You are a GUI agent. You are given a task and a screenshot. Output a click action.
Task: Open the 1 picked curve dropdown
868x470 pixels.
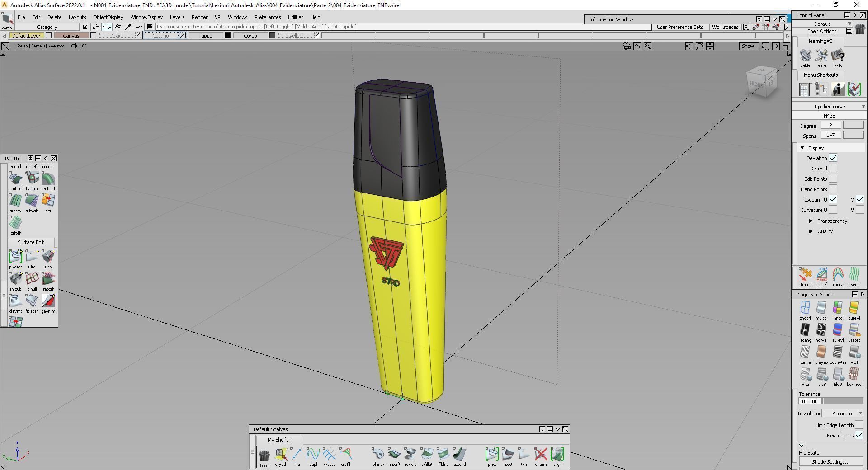(829, 107)
